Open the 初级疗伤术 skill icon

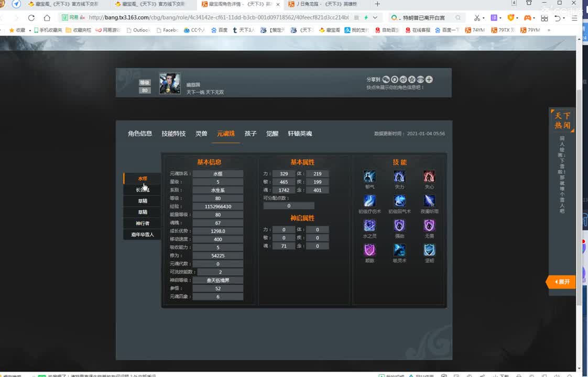pyautogui.click(x=369, y=201)
